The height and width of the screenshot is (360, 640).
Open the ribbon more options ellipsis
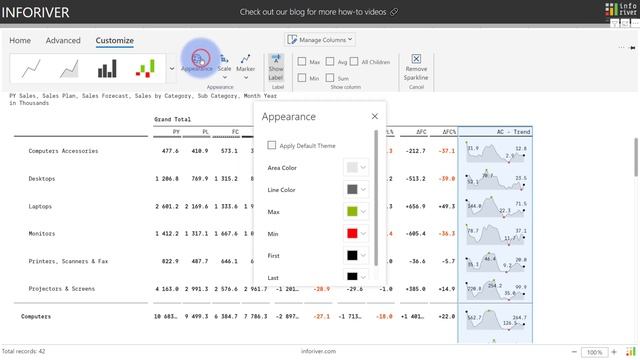621,48
